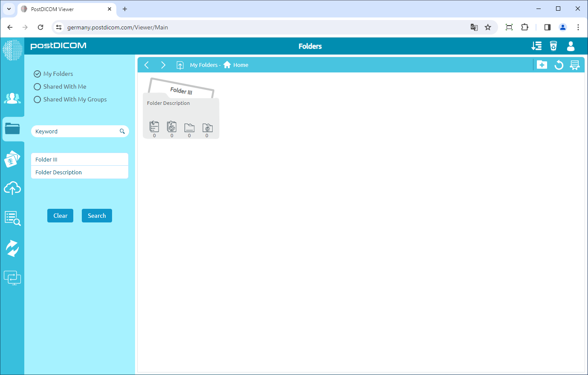Screen dimensions: 588x375
Task: Navigate back with the left chevron
Action: tap(147, 65)
